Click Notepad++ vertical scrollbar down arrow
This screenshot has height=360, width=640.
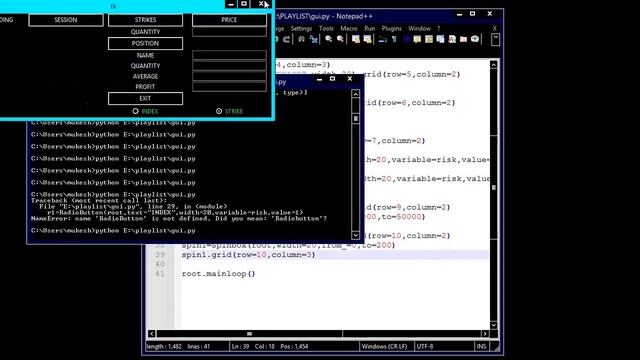[x=493, y=325]
